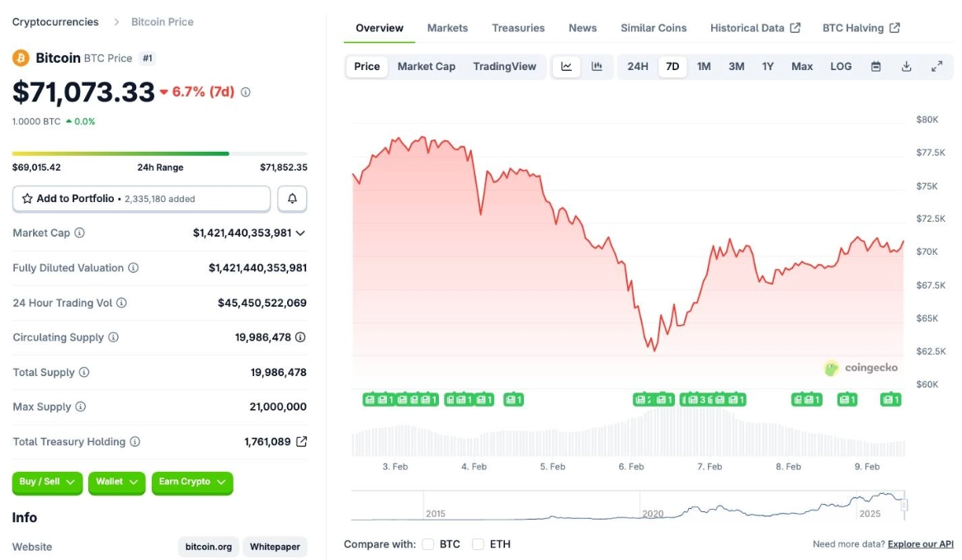Toggle LOG scale for the chart

(841, 66)
